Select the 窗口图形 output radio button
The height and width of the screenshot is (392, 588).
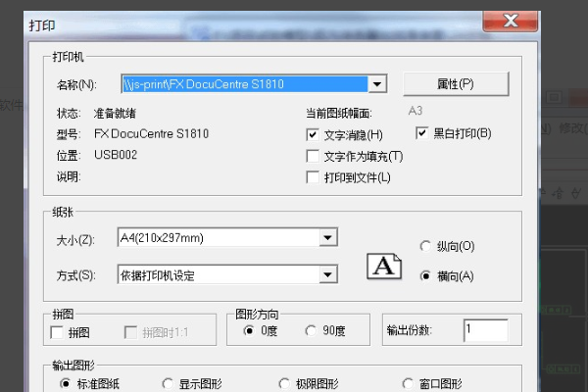(x=408, y=383)
